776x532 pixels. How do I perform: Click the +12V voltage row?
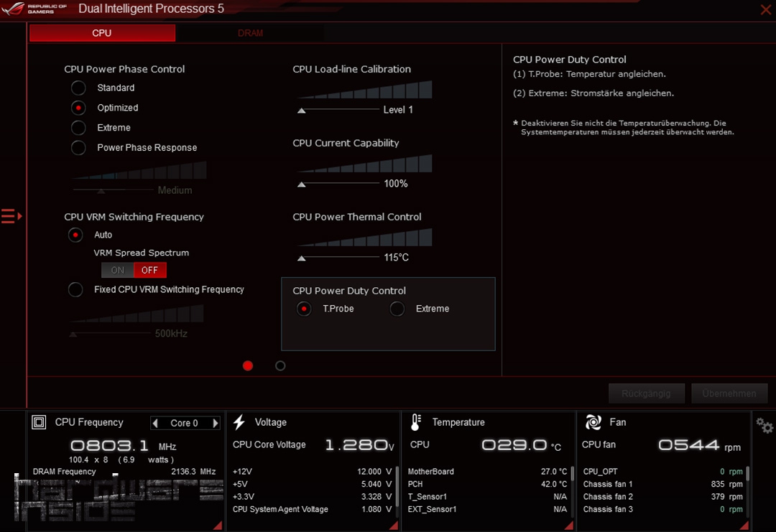(x=313, y=472)
